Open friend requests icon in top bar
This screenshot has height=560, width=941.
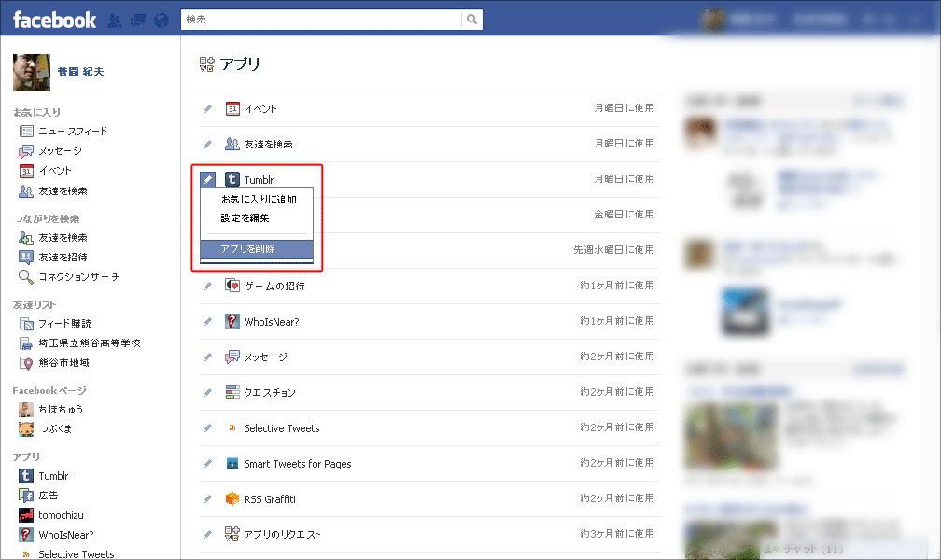point(115,21)
